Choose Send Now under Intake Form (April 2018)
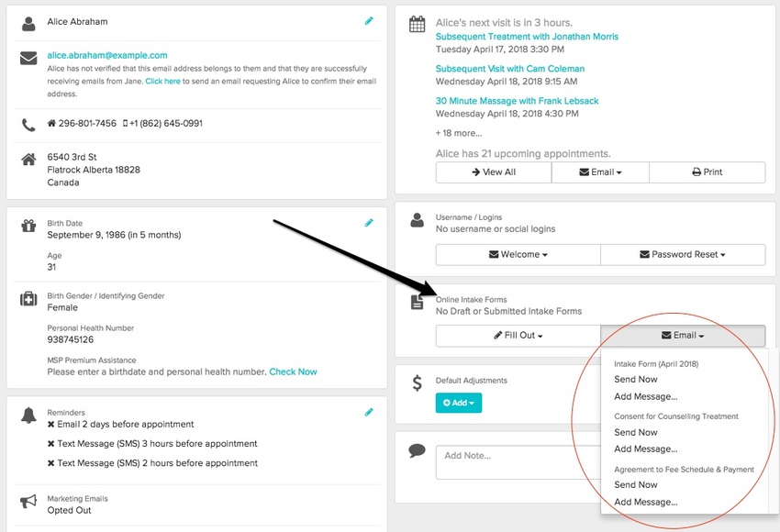This screenshot has width=780, height=532. 636,380
